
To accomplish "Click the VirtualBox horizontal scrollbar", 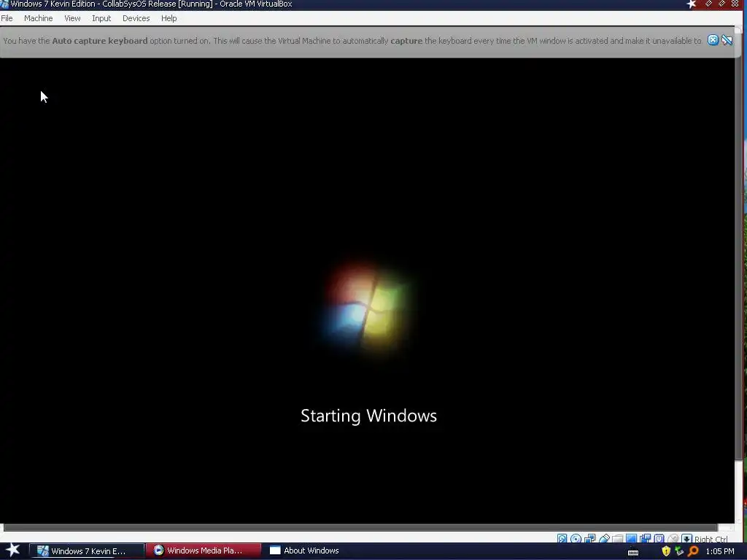I will point(360,528).
